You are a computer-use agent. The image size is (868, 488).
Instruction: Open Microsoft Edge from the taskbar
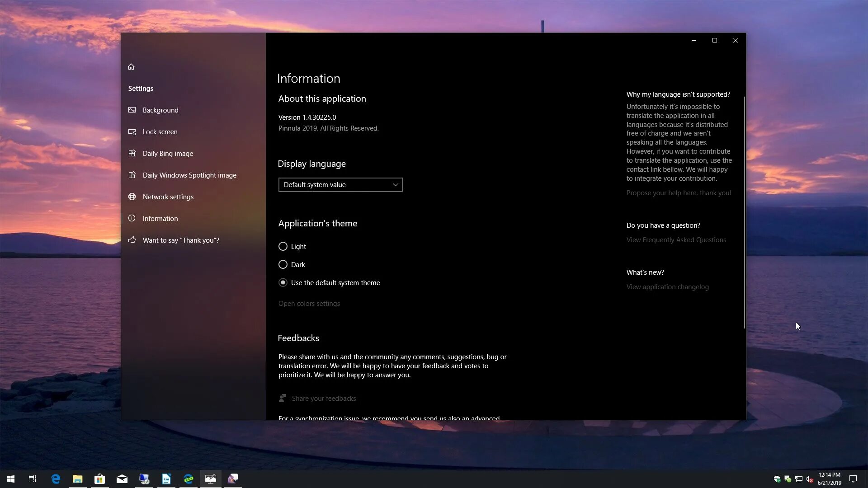pos(56,479)
